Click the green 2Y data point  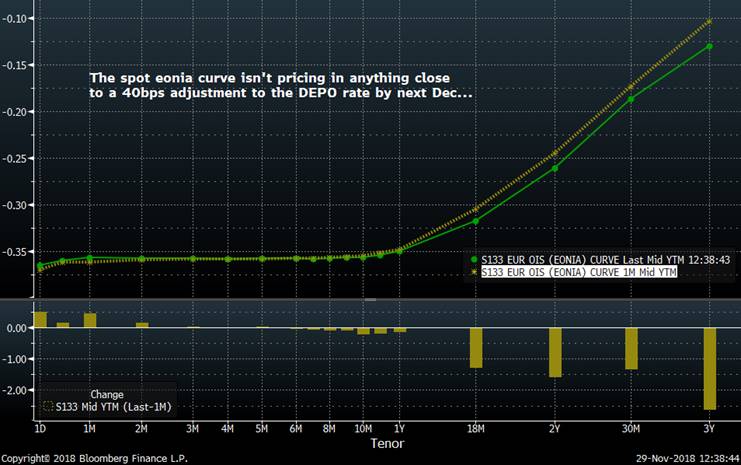click(555, 168)
